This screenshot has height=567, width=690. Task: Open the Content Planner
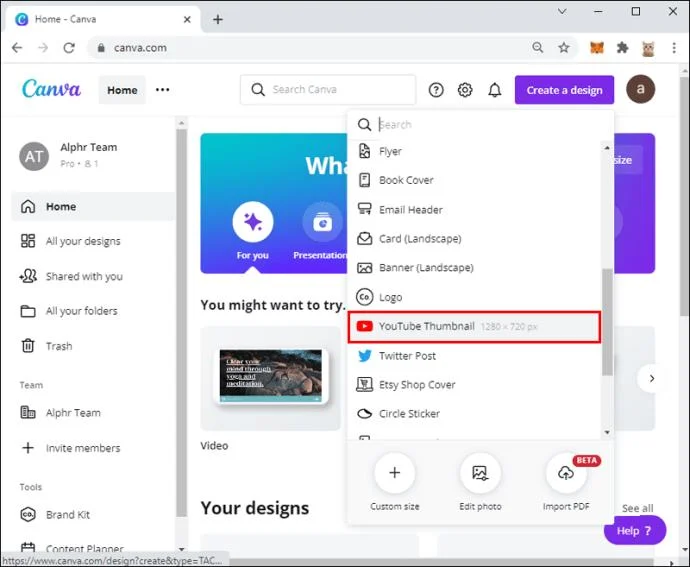coord(93,549)
